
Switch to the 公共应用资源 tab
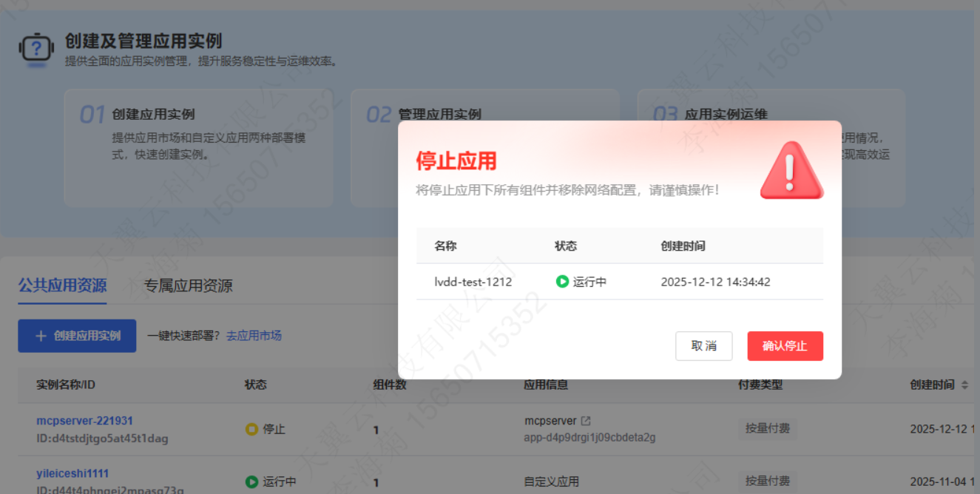[x=62, y=285]
